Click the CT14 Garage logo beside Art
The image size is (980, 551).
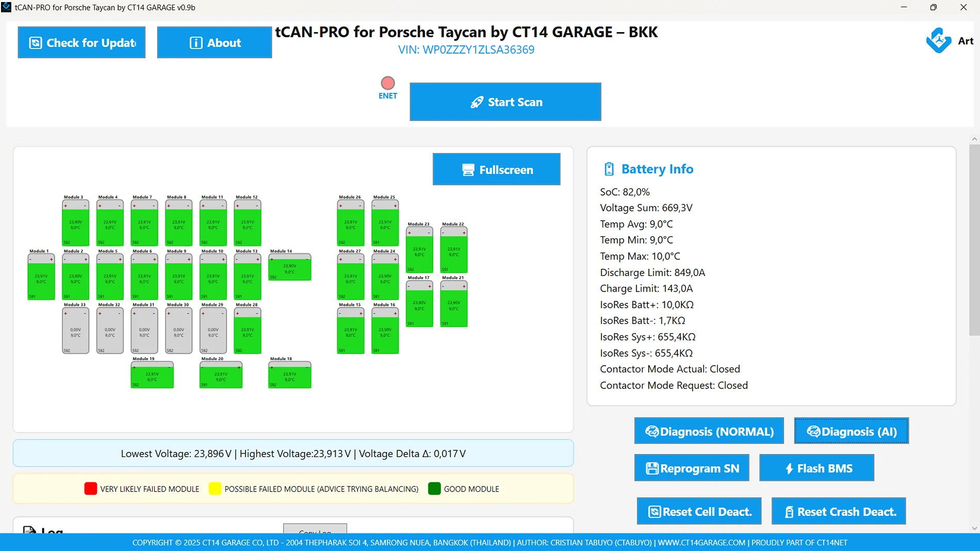coord(939,40)
